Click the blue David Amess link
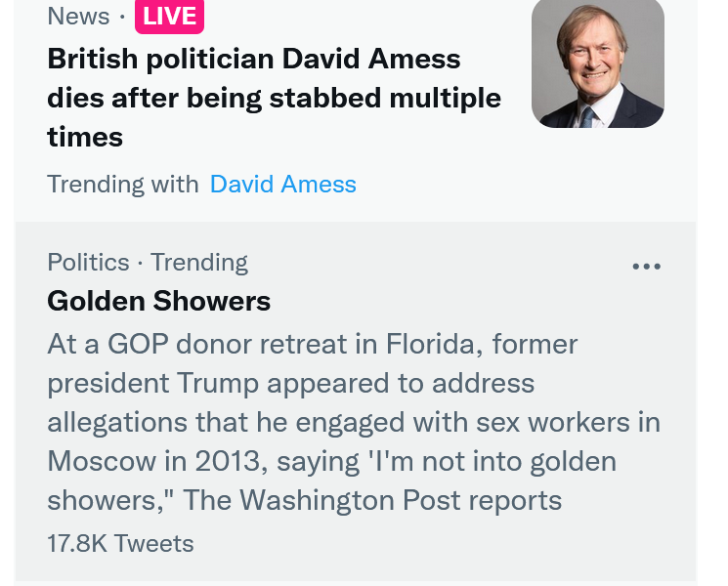The image size is (728, 586). pos(282,184)
